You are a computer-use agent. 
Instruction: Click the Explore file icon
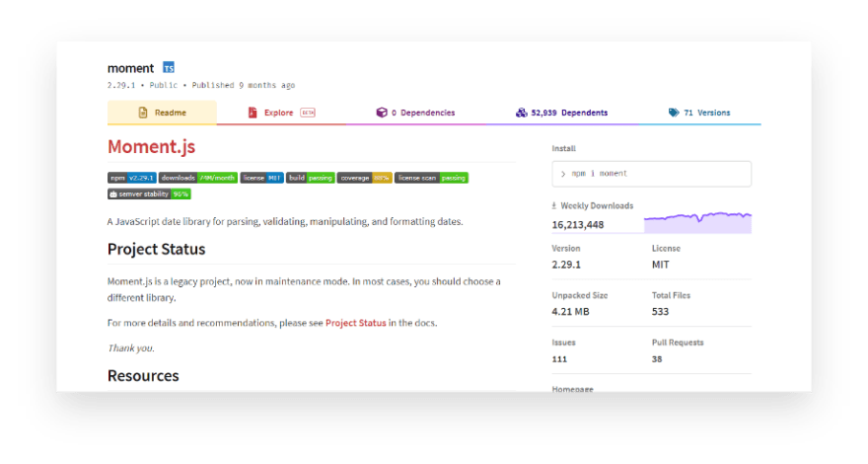click(253, 113)
